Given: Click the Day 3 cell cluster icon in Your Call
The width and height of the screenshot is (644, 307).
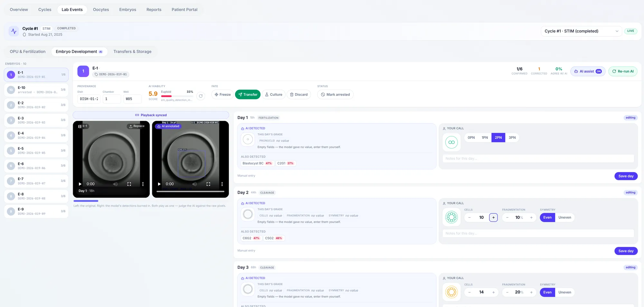Looking at the screenshot, I should 451,292.
